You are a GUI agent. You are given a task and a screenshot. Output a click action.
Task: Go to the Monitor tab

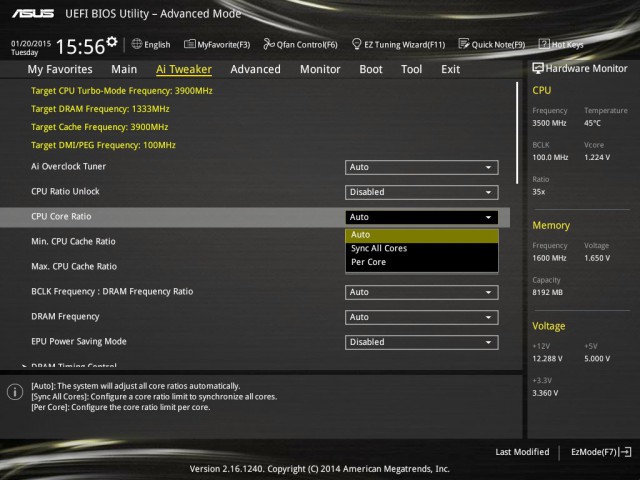tap(320, 69)
